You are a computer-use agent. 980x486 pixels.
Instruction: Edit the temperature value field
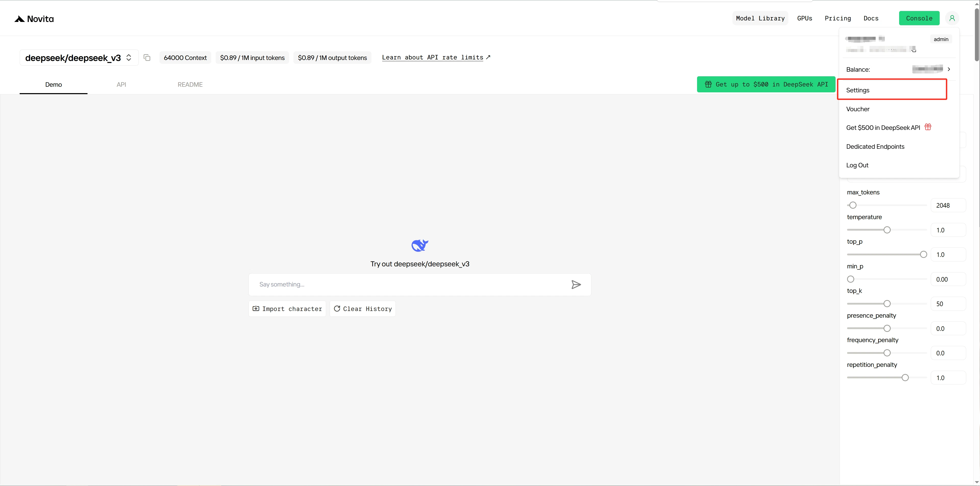(x=948, y=230)
